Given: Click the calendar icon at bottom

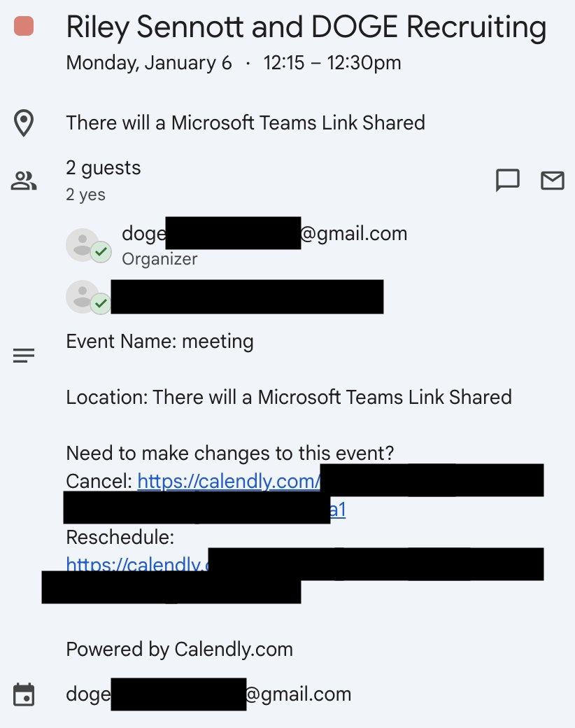Looking at the screenshot, I should click(x=24, y=695).
